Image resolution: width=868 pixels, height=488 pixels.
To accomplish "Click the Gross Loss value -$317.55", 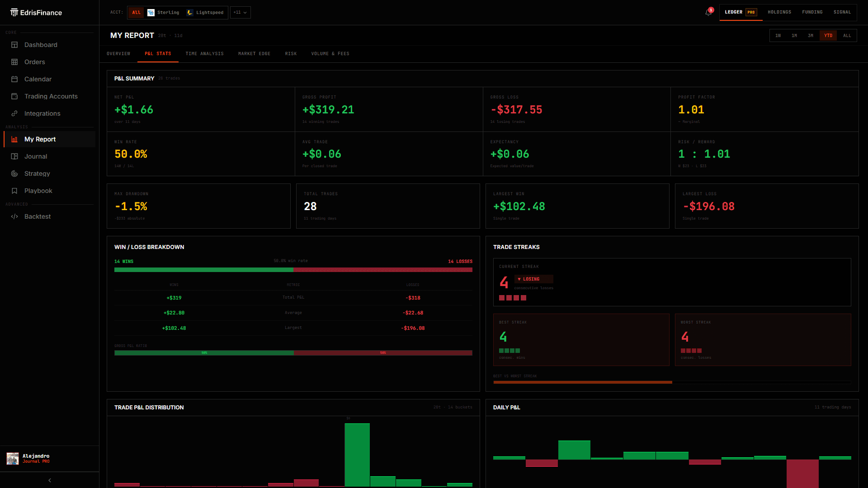I will tap(516, 110).
